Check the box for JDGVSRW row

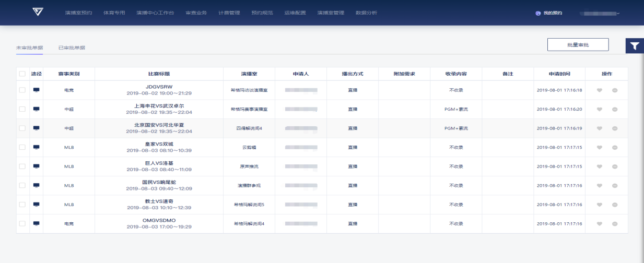tap(22, 90)
